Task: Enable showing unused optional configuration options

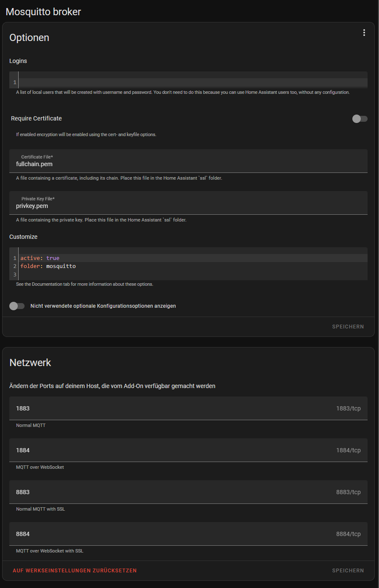Action: [x=17, y=306]
